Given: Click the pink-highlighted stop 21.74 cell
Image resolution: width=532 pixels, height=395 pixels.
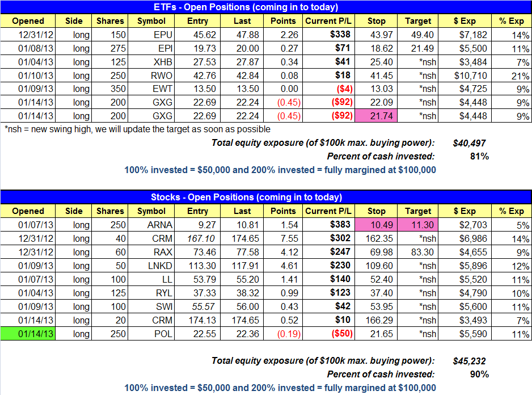Looking at the screenshot, I should pos(376,116).
